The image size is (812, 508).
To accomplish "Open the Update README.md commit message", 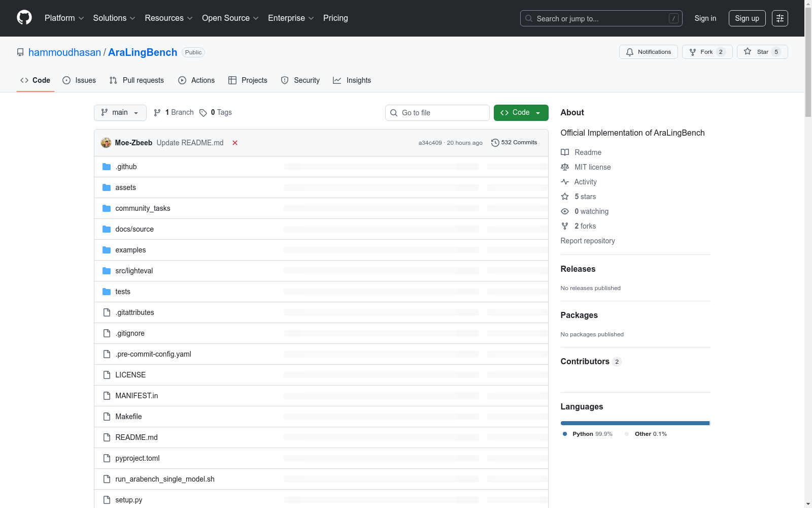I will point(190,143).
